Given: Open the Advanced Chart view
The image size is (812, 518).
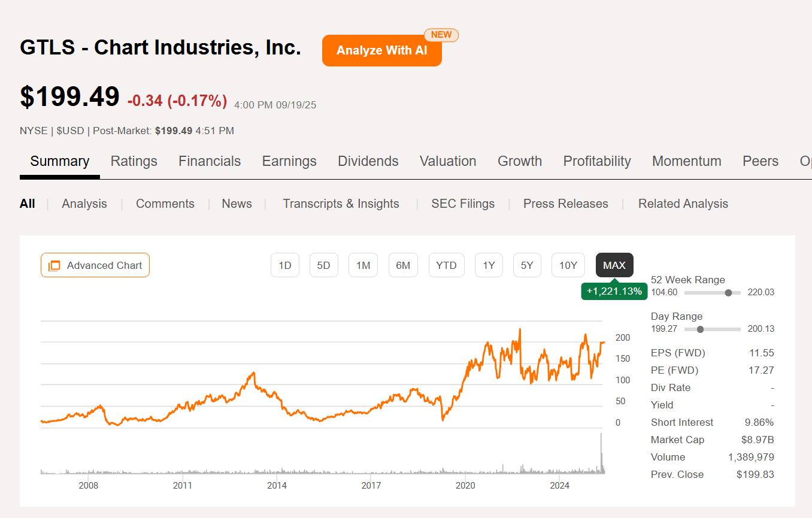Looking at the screenshot, I should pyautogui.click(x=95, y=265).
